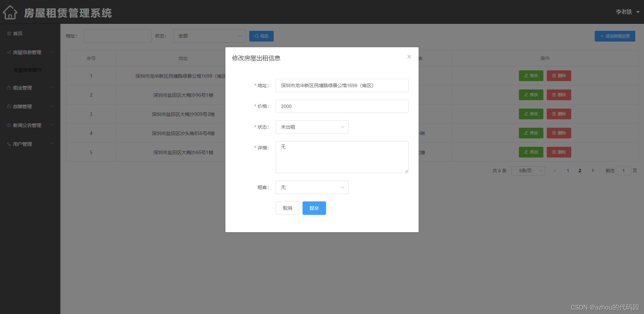This screenshot has height=314, width=644.
Task: Click the 添加房屋信息 button
Action: pyautogui.click(x=615, y=36)
